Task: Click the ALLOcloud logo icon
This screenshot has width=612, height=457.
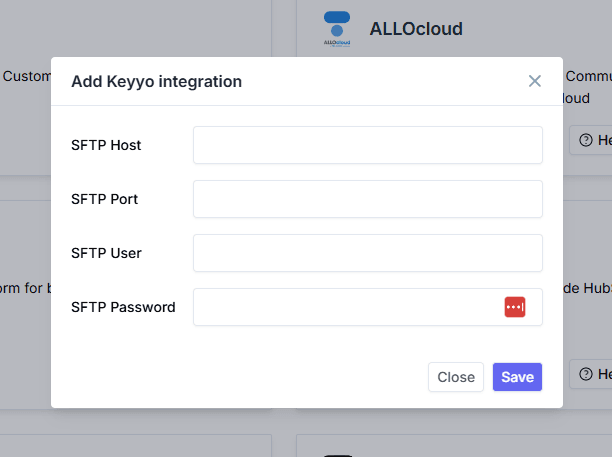Action: click(337, 29)
